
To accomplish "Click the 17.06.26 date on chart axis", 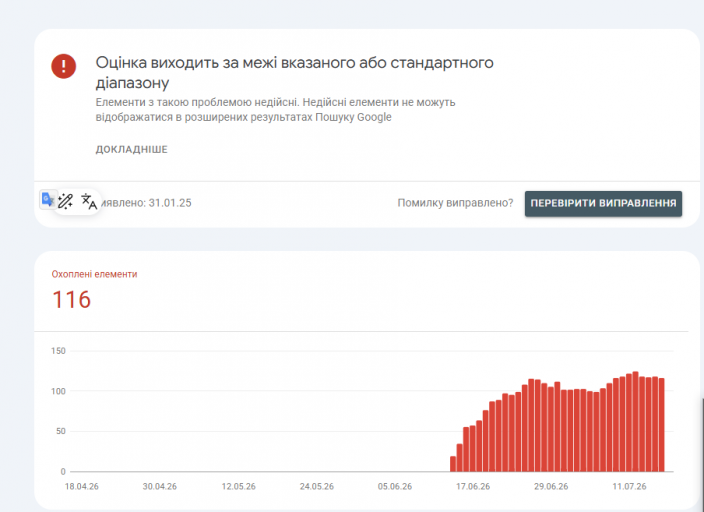I will click(x=473, y=486).
